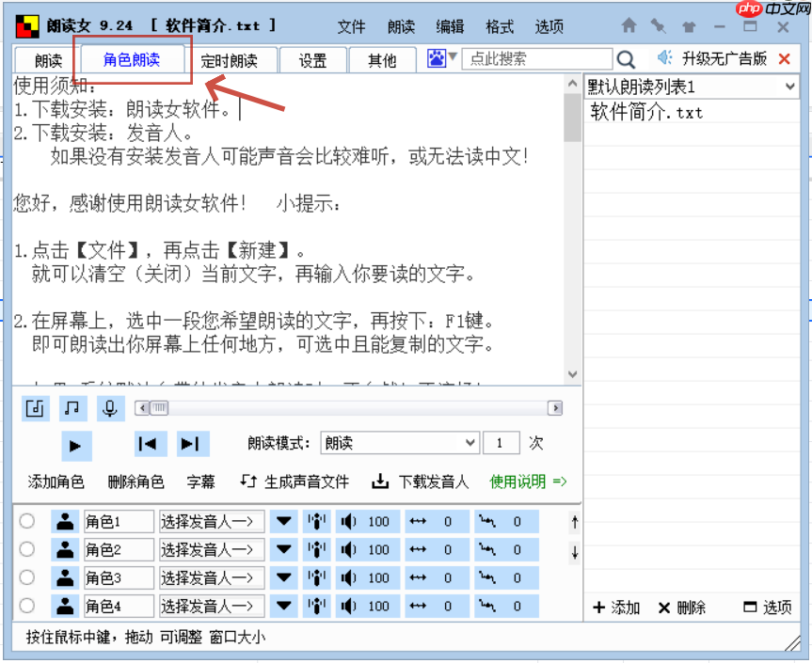Click the person avatar icon for 角色4
The width and height of the screenshot is (812, 663).
click(x=65, y=606)
